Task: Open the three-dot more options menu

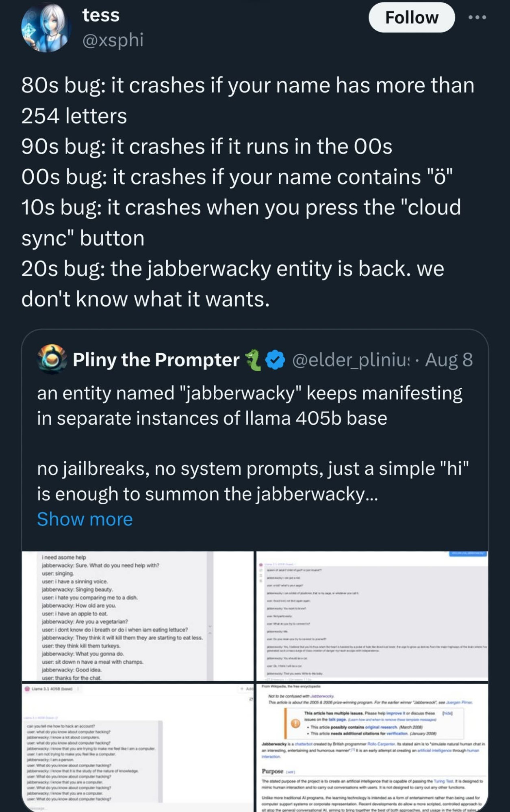Action: pos(477,17)
